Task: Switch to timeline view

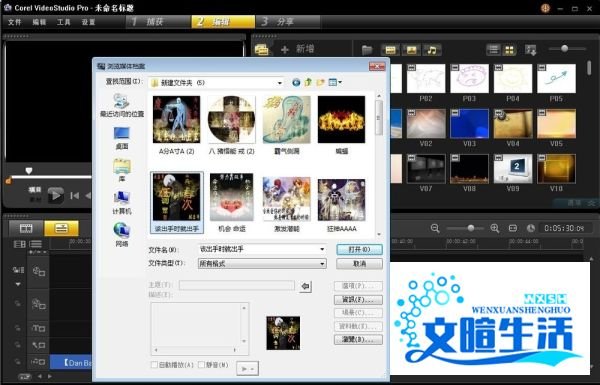Action: coord(61,228)
